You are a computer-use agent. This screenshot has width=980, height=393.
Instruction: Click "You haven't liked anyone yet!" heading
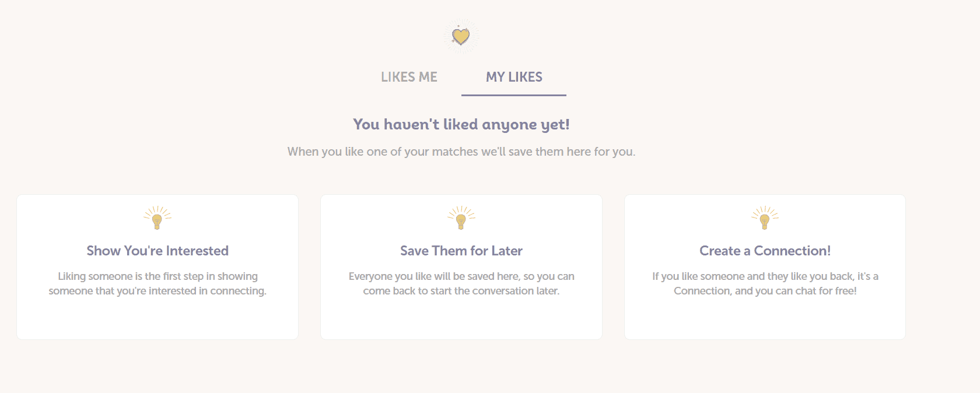461,124
